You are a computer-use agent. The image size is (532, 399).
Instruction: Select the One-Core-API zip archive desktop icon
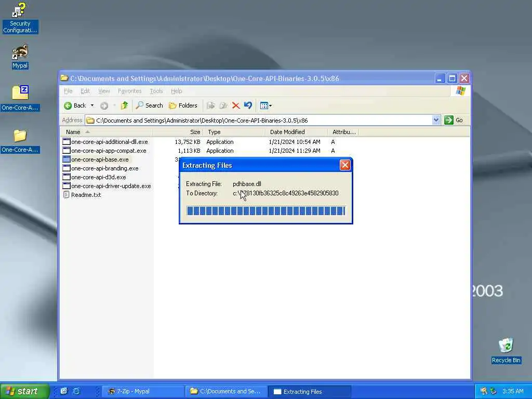tap(20, 98)
